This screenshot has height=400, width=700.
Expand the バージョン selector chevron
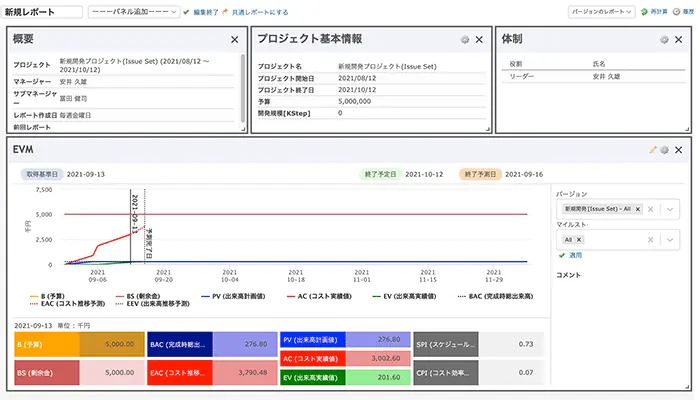tap(670, 209)
